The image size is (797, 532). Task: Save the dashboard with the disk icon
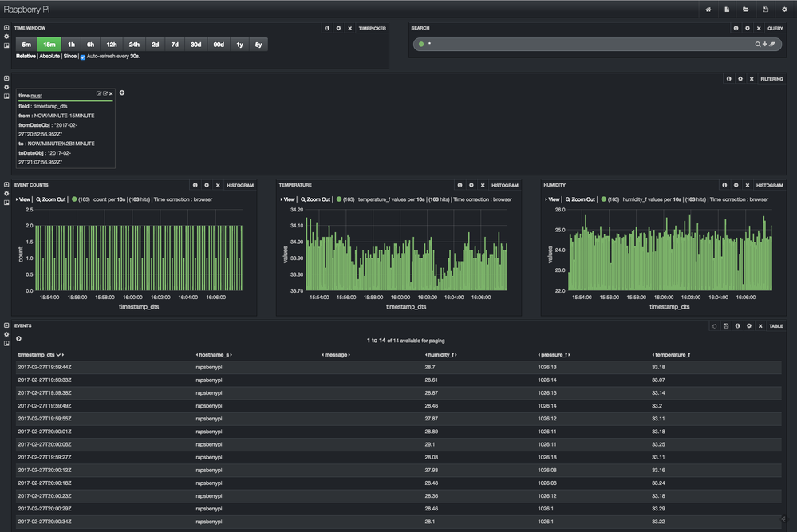tap(764, 10)
